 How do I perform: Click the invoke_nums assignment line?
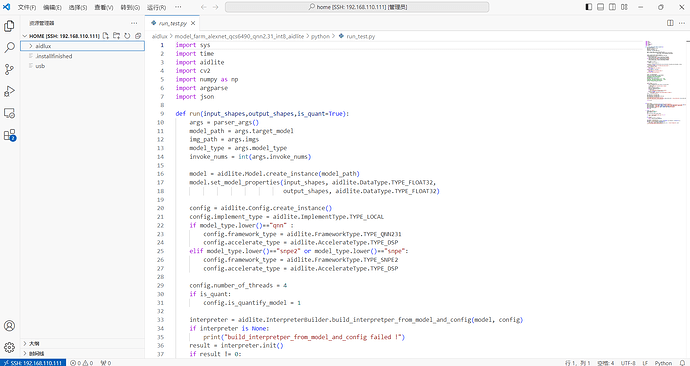250,157
